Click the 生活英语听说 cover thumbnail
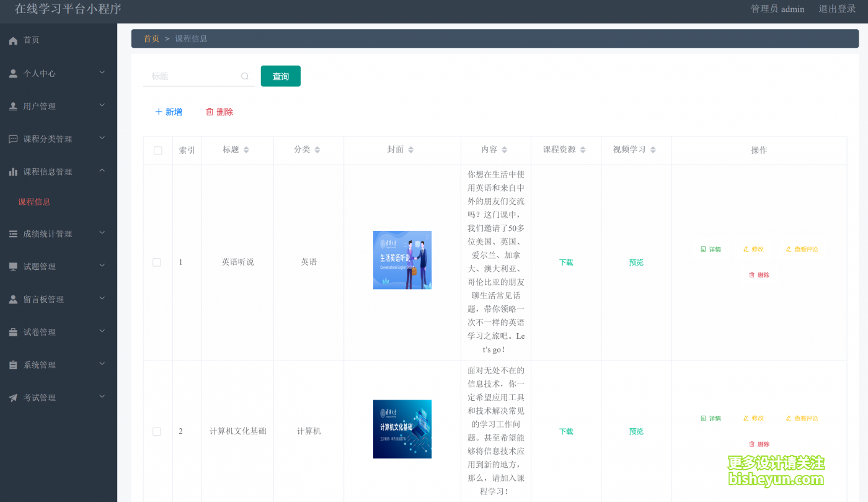Viewport: 868px width, 502px height. (402, 260)
